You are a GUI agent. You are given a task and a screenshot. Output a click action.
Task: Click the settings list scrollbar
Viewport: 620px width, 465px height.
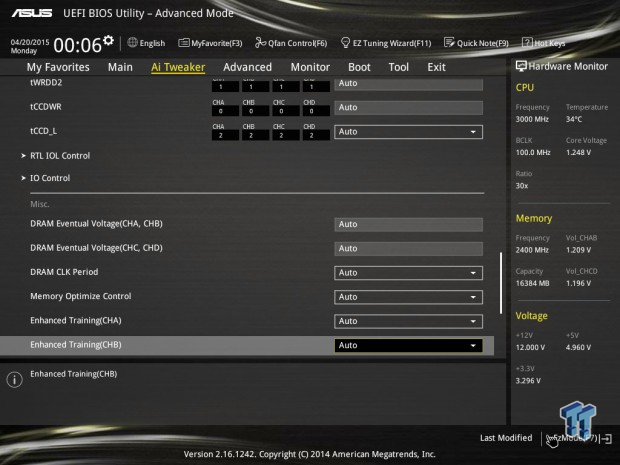point(501,283)
